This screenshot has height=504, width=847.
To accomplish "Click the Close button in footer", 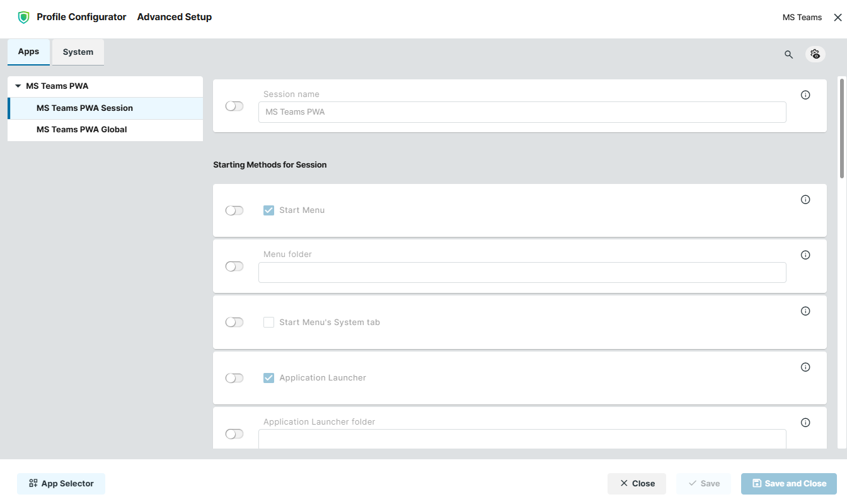I will pyautogui.click(x=637, y=484).
